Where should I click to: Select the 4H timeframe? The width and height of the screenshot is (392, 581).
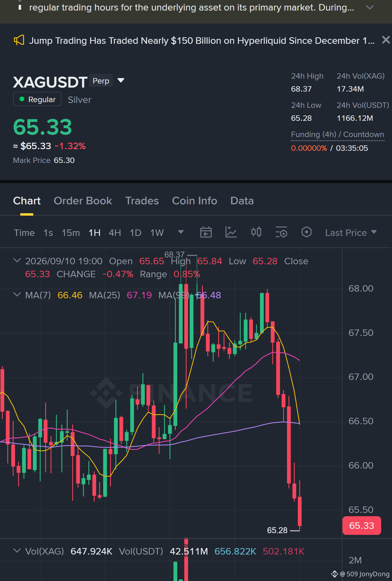tap(115, 233)
